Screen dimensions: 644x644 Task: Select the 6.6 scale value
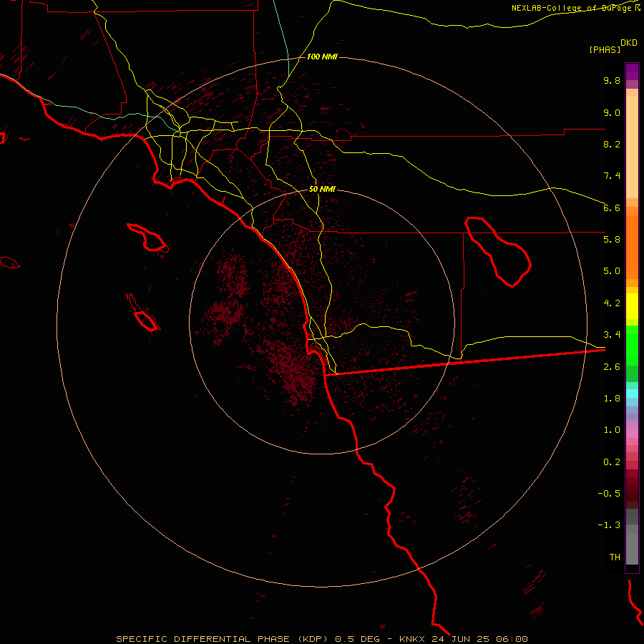point(612,208)
